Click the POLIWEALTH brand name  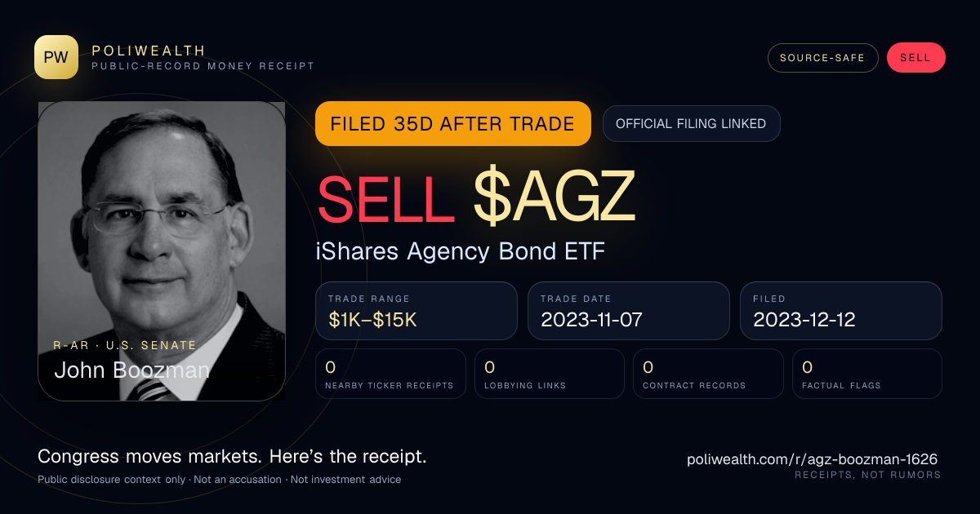click(149, 51)
